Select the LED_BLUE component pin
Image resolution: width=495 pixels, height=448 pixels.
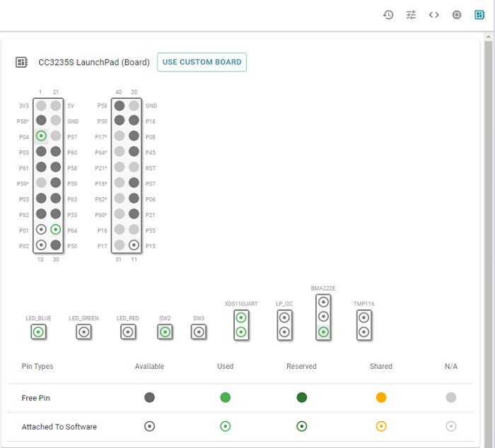(x=39, y=332)
